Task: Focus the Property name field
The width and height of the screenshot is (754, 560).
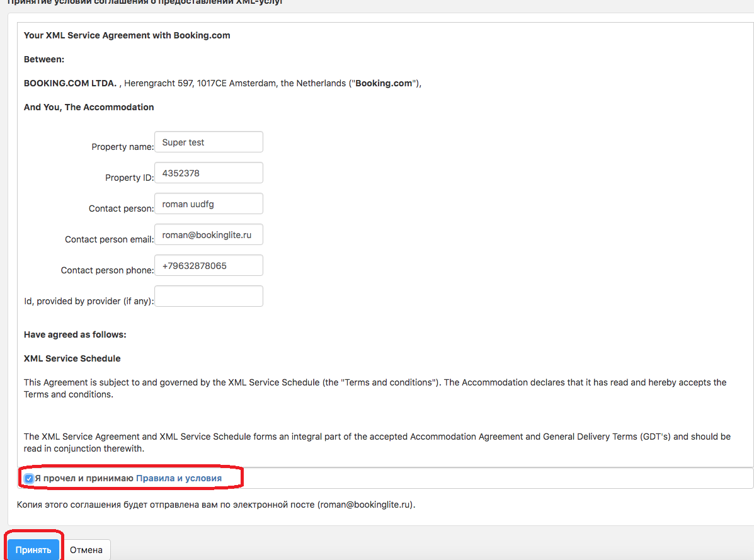Action: pos(208,142)
